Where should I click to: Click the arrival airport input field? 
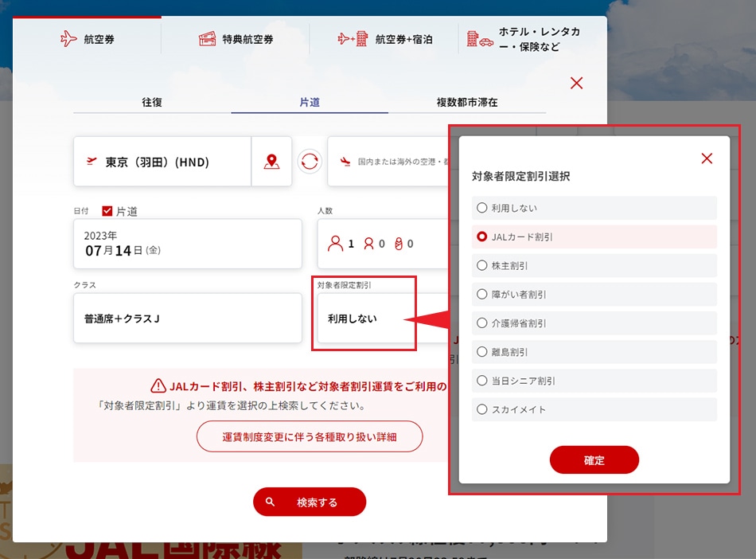point(388,162)
